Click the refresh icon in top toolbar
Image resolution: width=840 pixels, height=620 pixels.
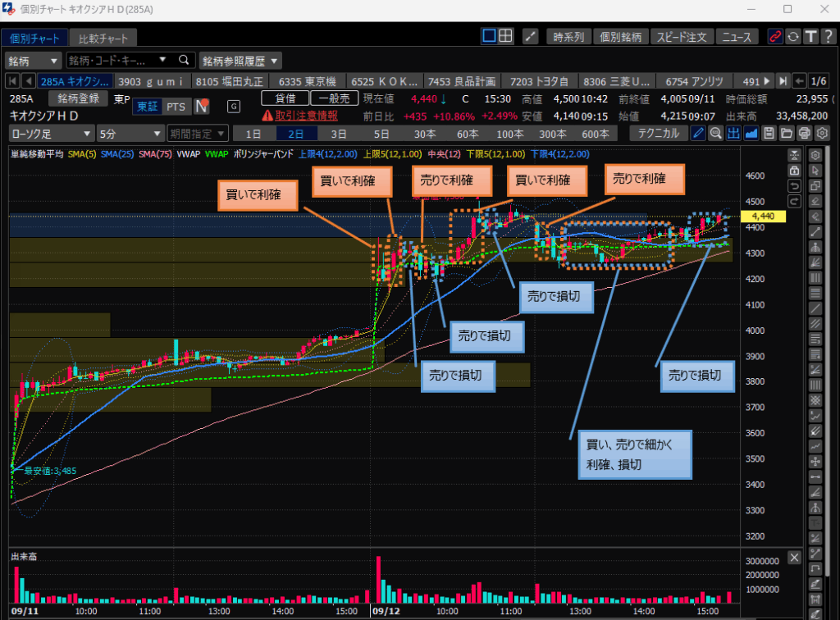[x=793, y=36]
